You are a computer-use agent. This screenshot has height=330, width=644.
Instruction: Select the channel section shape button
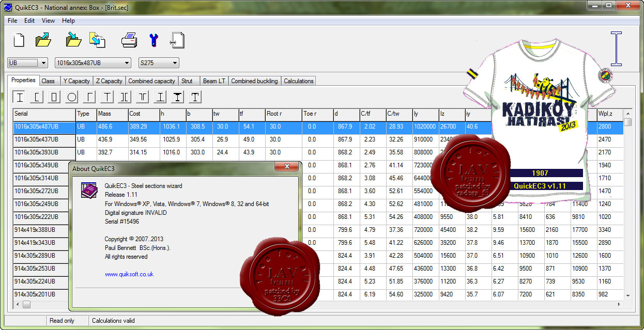37,97
